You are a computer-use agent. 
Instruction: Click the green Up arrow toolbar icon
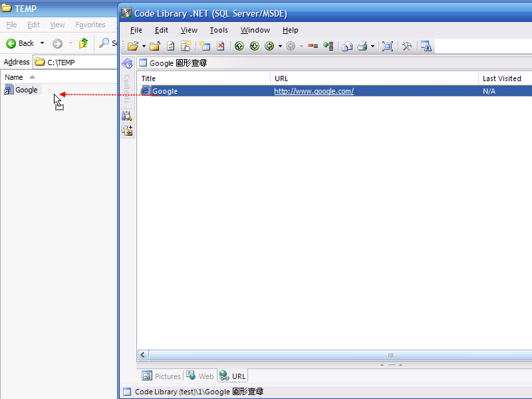239,46
